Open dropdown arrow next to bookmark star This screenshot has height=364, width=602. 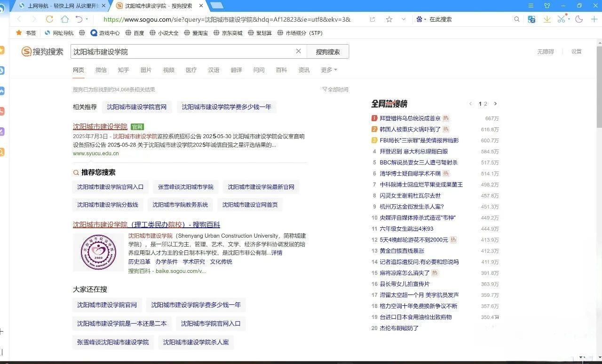click(x=404, y=19)
